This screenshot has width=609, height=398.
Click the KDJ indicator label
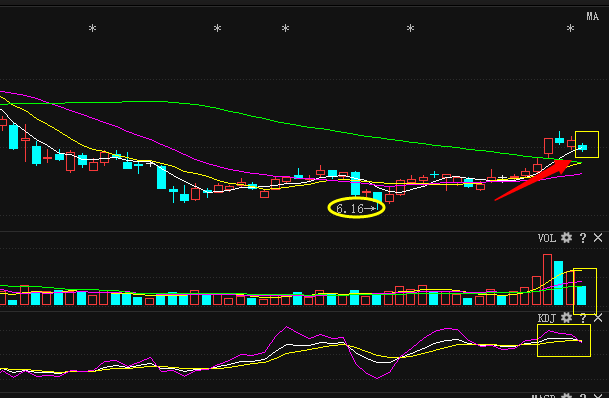547,318
